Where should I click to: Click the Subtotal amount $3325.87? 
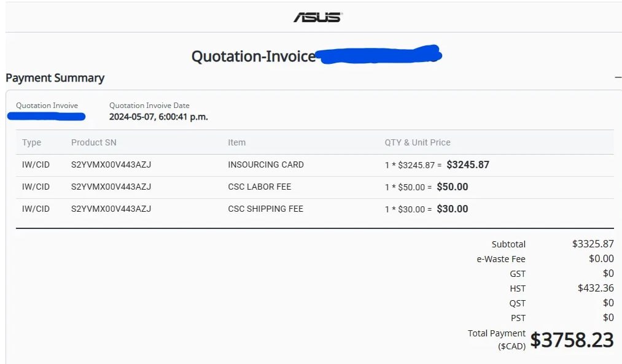(593, 244)
